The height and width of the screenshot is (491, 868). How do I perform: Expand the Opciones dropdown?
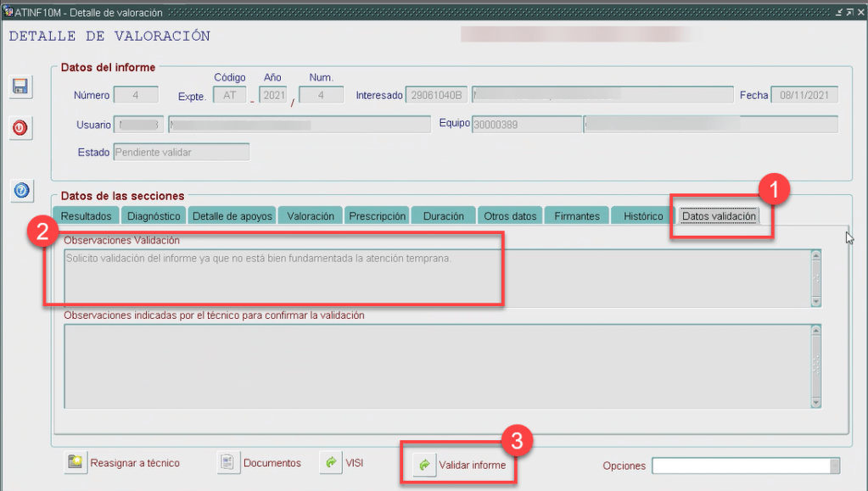coord(835,466)
